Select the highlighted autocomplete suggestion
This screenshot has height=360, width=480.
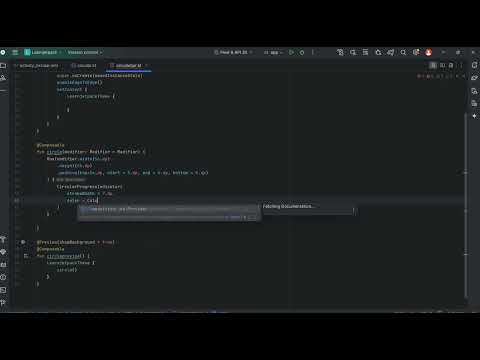(169, 209)
